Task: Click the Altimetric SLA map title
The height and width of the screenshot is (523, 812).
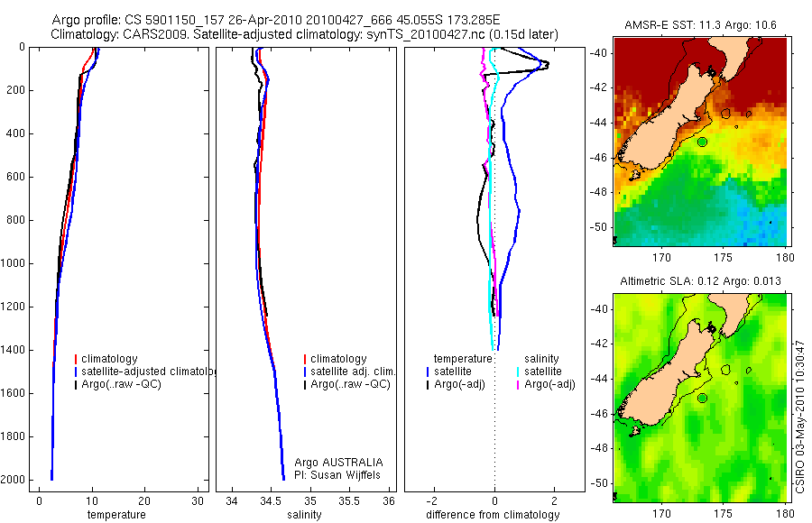Action: pos(701,281)
